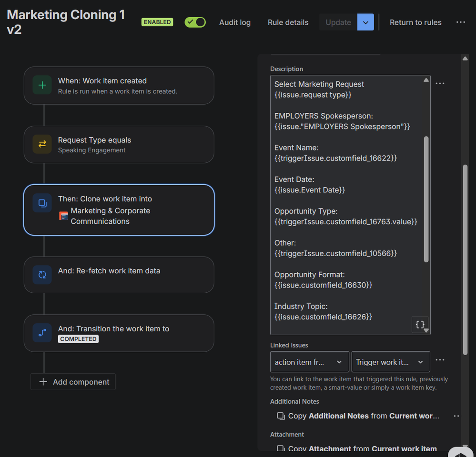Click the {{triggerIssue.customfield_10566}} text
476x457 pixels.
335,254
